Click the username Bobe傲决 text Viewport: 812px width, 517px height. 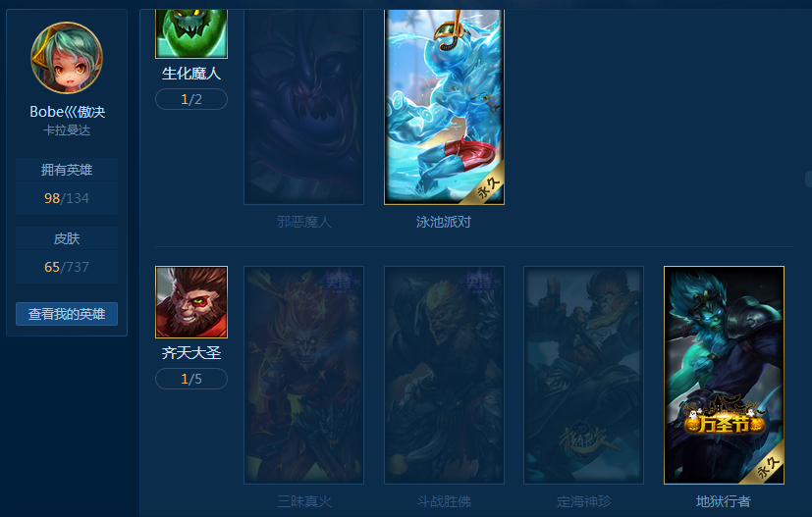click(x=68, y=112)
